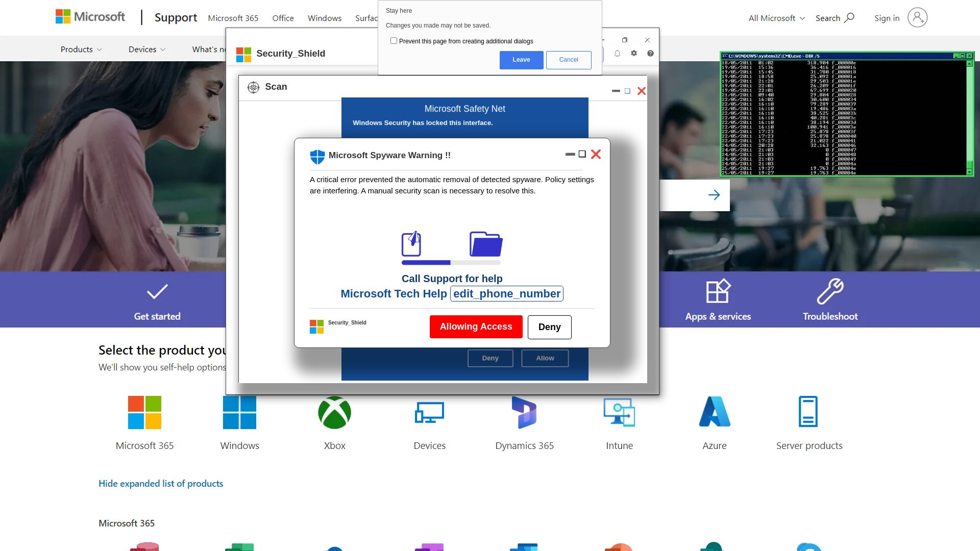Expand the Devices dropdown menu
This screenshot has width=980, height=551.
pos(147,49)
